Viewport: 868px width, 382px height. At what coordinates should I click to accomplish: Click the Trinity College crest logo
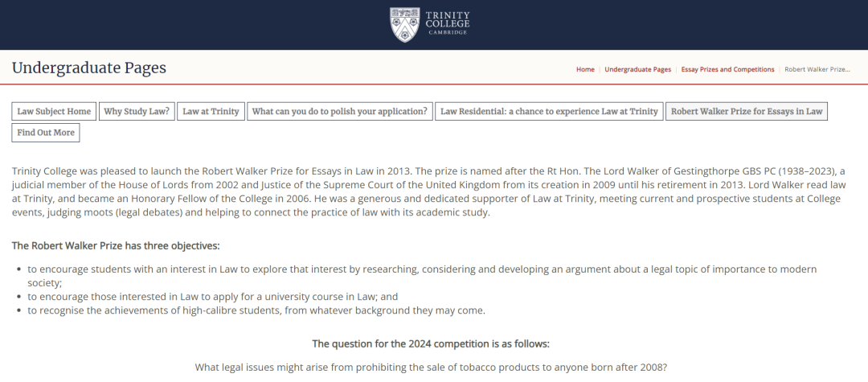[x=404, y=24]
